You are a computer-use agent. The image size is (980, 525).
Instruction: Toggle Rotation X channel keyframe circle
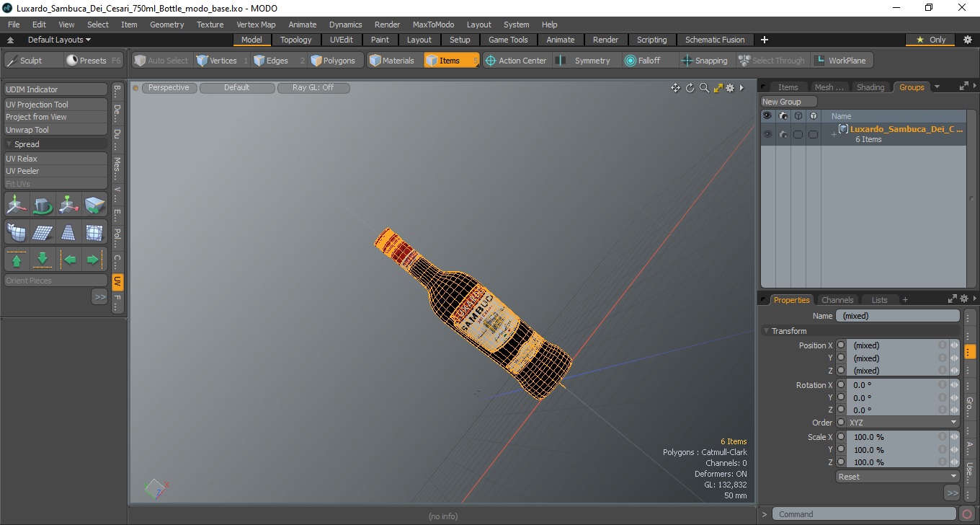[x=840, y=385]
